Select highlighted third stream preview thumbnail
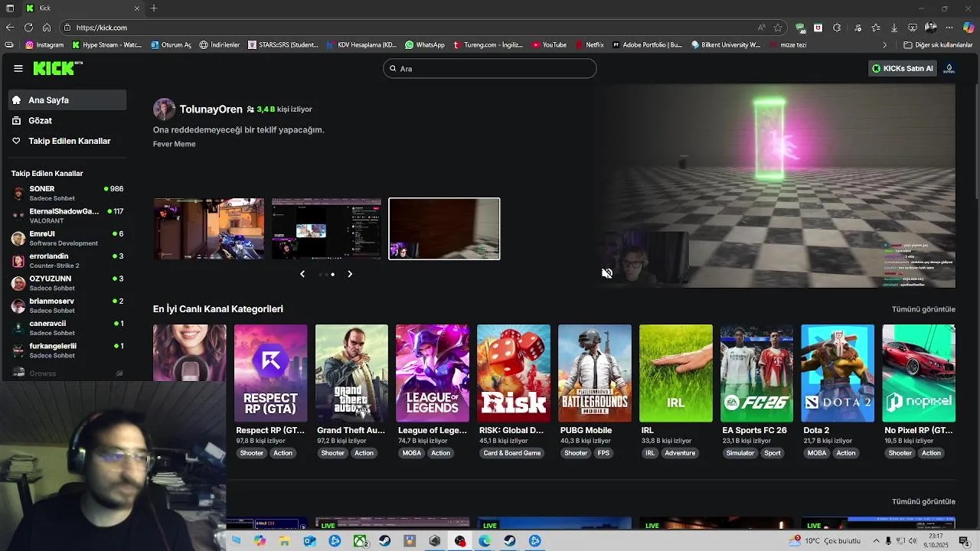980x551 pixels. (x=444, y=229)
